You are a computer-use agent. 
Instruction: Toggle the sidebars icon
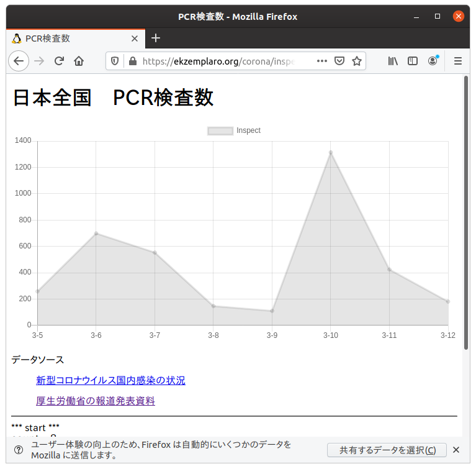click(x=413, y=61)
